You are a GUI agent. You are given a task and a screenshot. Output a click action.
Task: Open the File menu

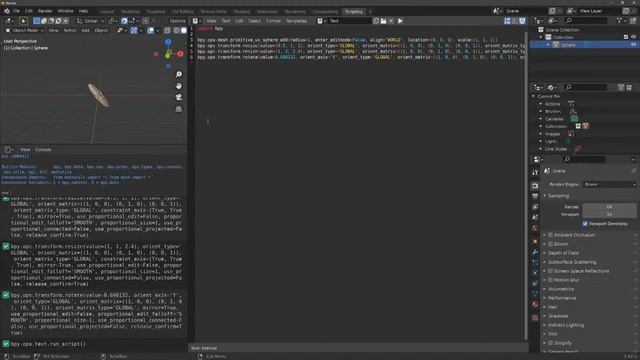coord(17,11)
